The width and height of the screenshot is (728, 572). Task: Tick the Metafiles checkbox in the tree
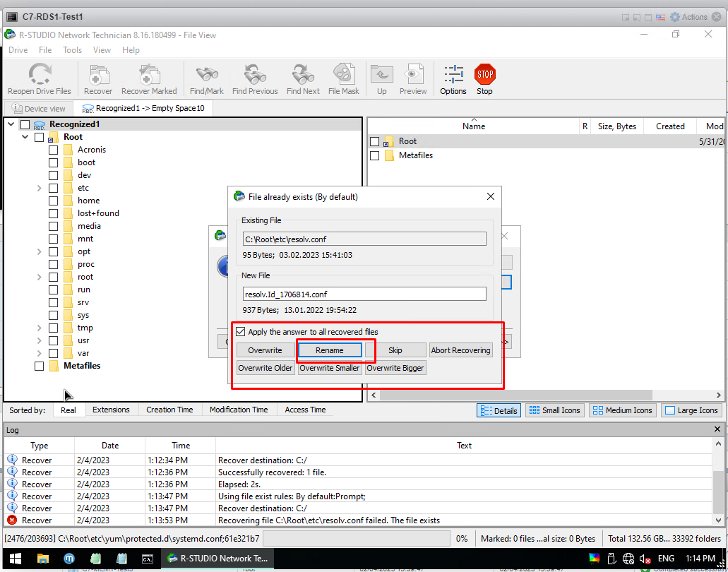[39, 366]
